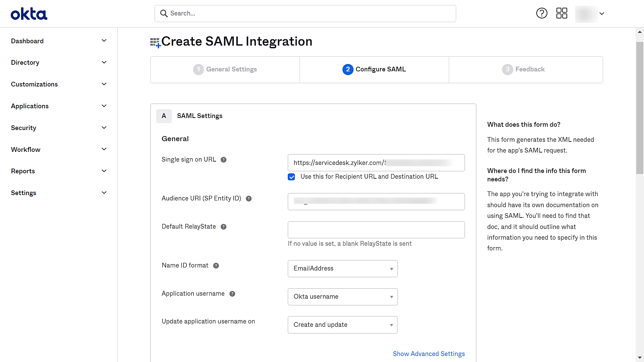The height and width of the screenshot is (362, 644).
Task: Click help icon beside Name ID format
Action: [216, 266]
